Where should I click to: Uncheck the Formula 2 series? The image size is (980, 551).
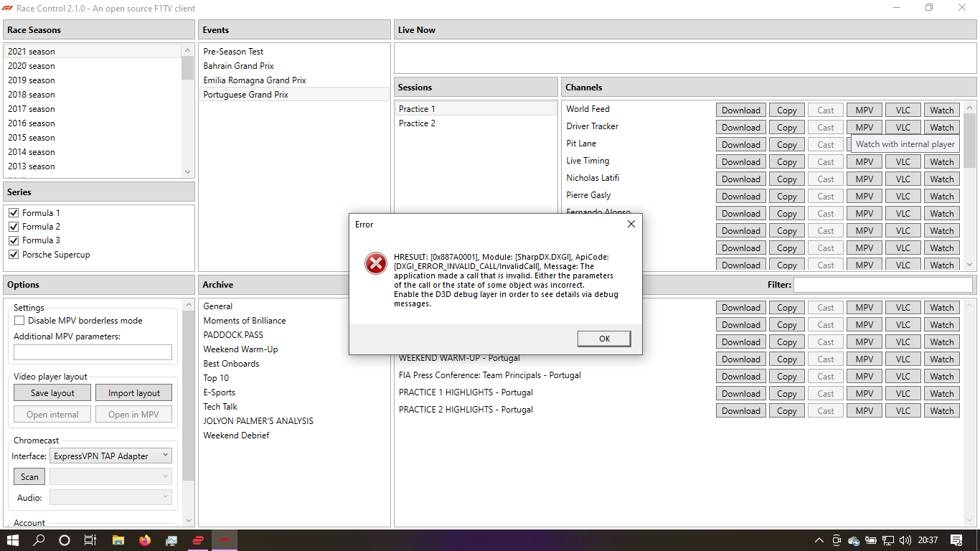coord(13,226)
